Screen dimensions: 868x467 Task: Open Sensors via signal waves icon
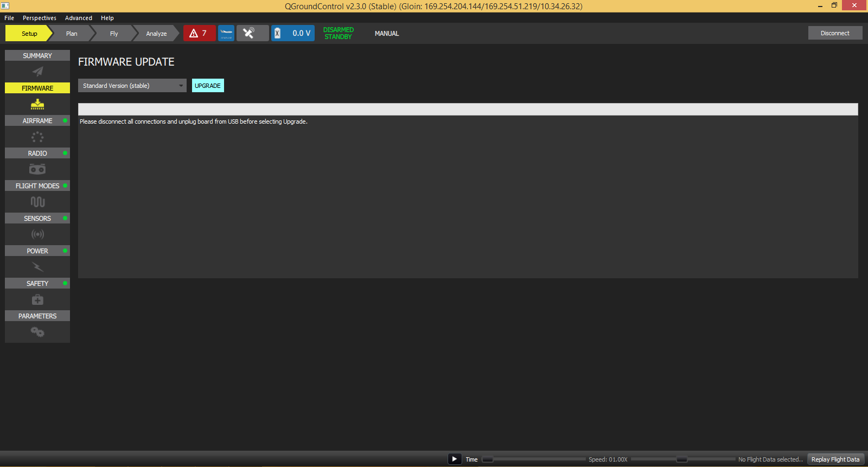coord(37,234)
